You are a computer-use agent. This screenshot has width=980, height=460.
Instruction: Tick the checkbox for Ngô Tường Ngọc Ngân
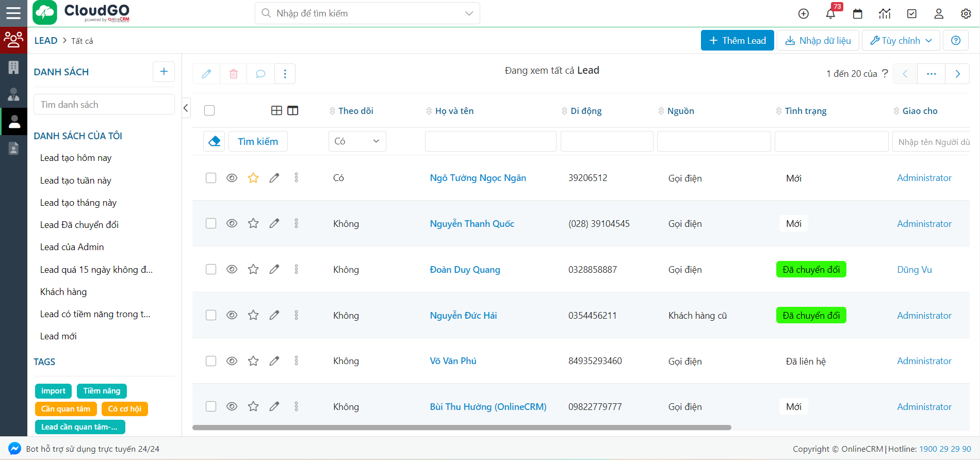tap(211, 178)
